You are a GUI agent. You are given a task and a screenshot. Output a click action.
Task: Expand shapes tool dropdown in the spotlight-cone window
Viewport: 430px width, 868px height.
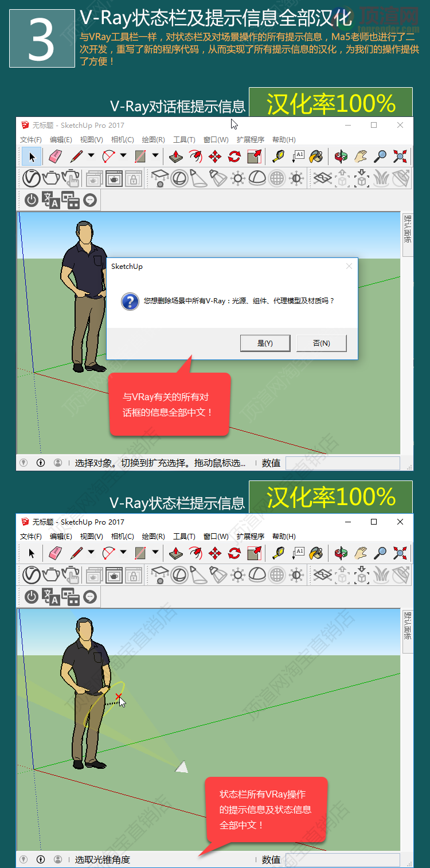pos(155,552)
